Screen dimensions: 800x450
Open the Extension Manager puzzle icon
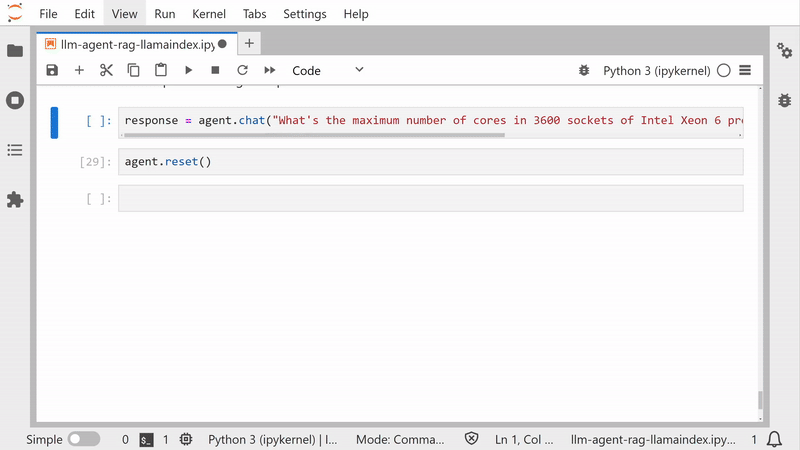pos(15,200)
